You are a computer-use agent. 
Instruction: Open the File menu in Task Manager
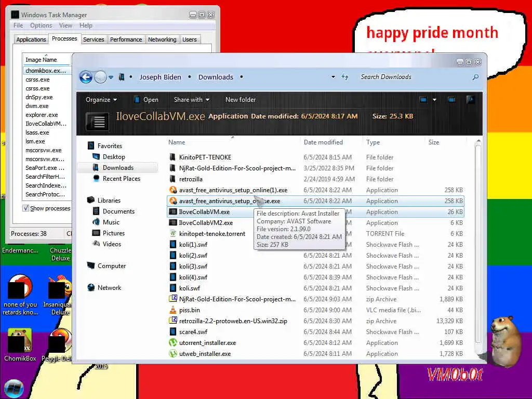click(18, 25)
